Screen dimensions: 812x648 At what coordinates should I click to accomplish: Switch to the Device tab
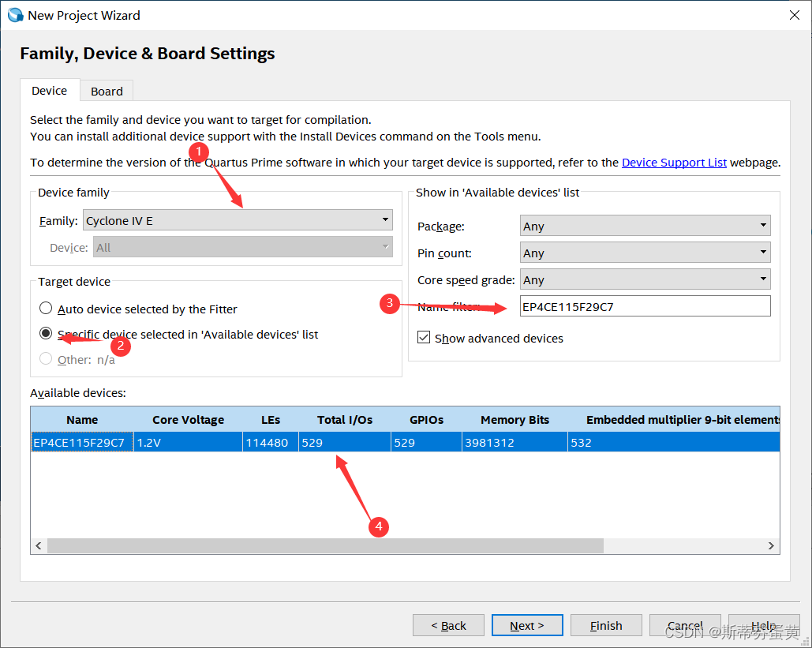pos(49,91)
